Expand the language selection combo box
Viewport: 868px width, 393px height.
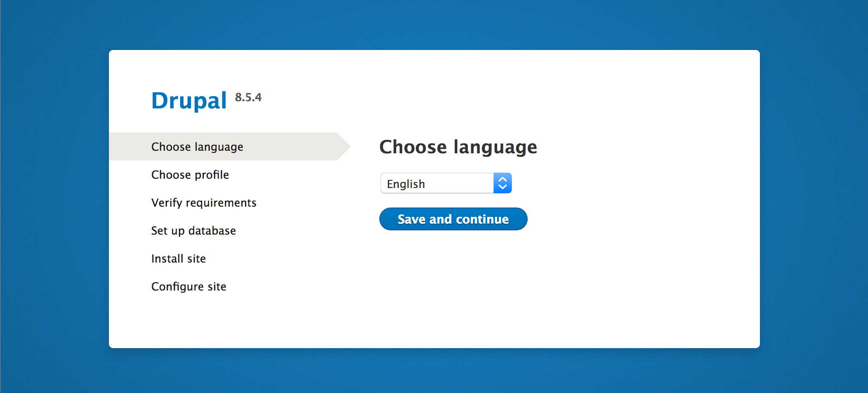pos(445,183)
